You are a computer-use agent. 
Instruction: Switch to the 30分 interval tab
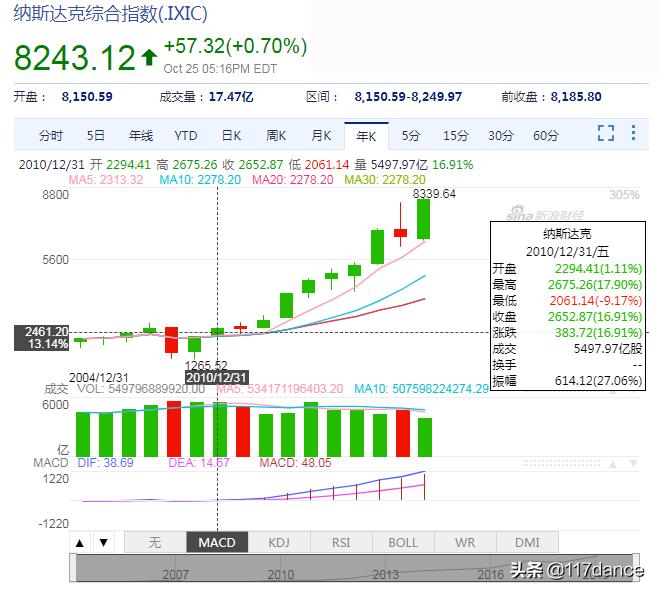coord(501,136)
